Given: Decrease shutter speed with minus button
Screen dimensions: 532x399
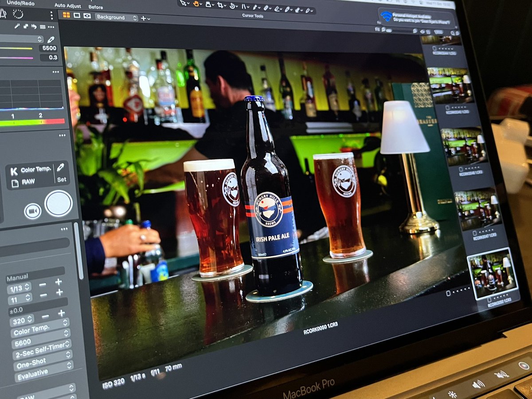Looking at the screenshot, I should pos(43,284).
